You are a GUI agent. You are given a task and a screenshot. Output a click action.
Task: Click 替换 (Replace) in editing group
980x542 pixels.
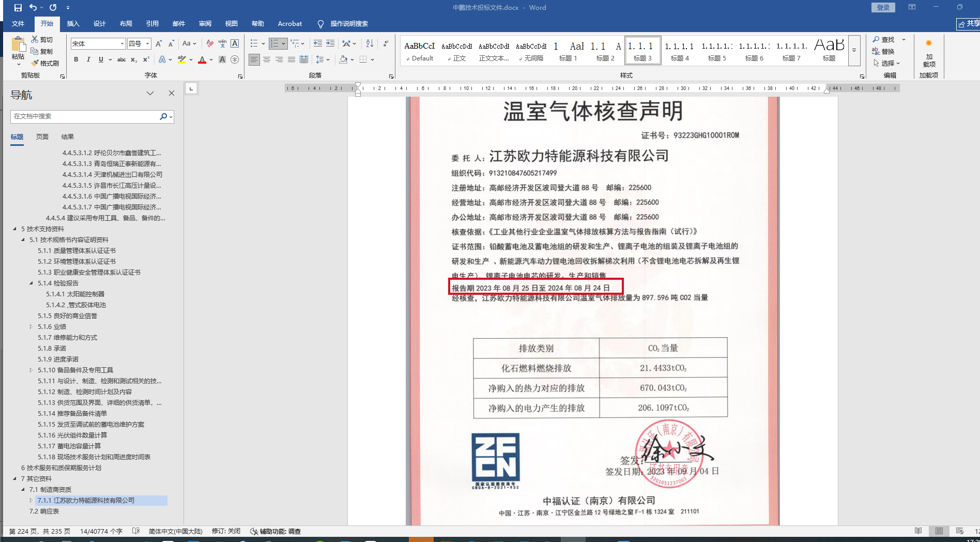coord(883,51)
